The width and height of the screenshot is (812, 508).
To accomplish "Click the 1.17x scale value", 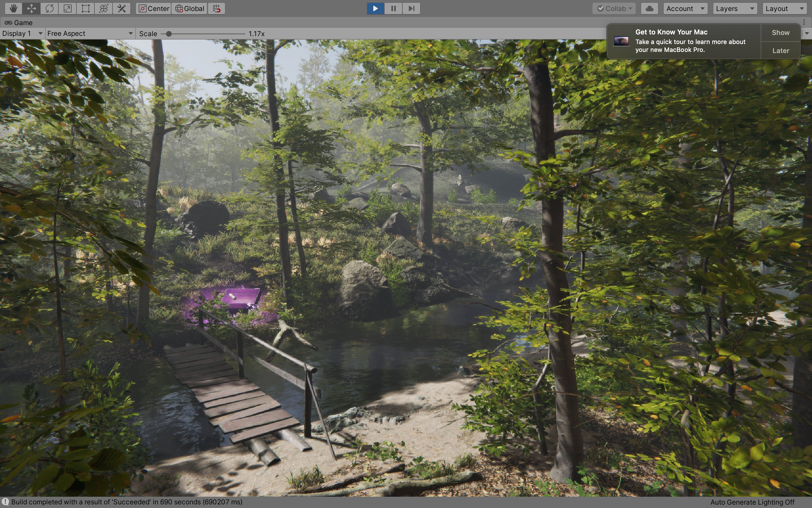I will click(x=256, y=34).
